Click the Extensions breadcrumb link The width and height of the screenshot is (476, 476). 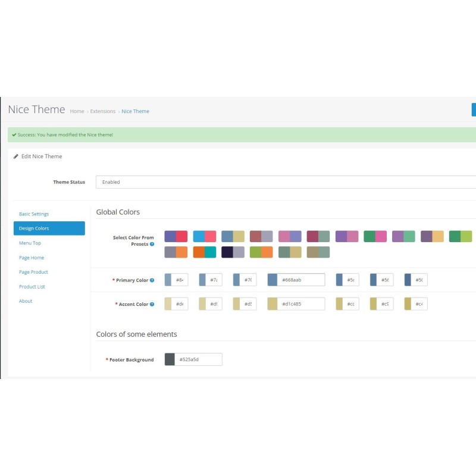click(103, 111)
